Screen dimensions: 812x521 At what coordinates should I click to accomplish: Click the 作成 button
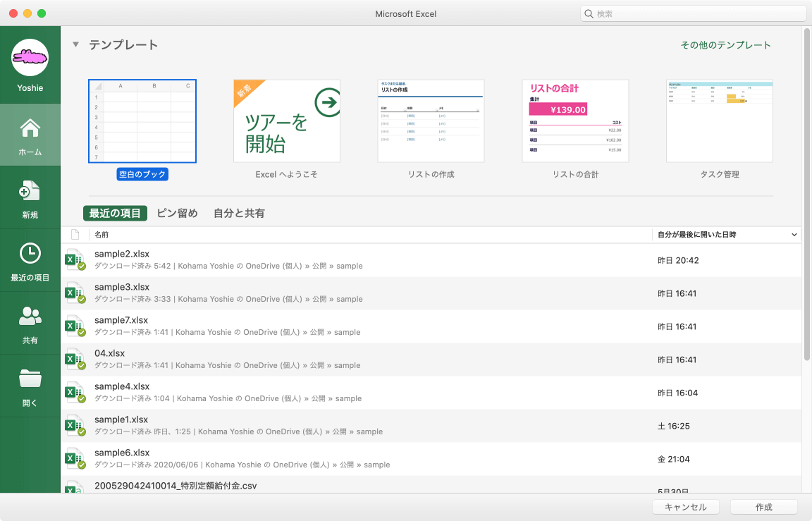(x=764, y=507)
